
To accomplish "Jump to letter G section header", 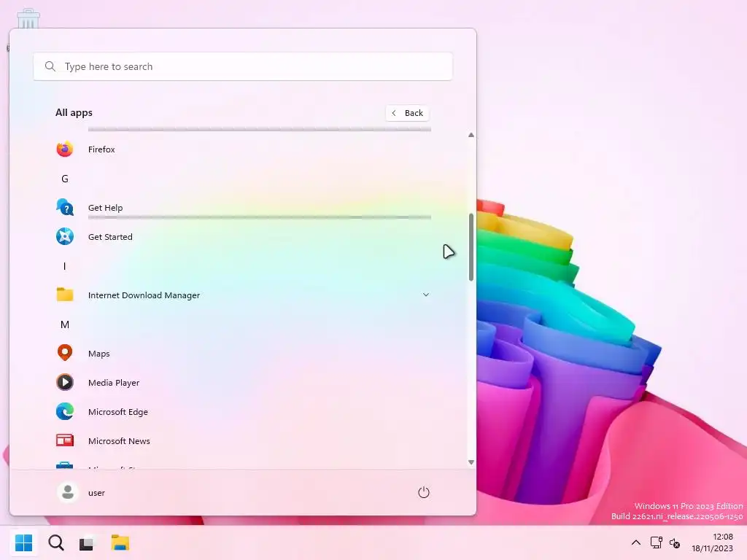I will tap(65, 179).
